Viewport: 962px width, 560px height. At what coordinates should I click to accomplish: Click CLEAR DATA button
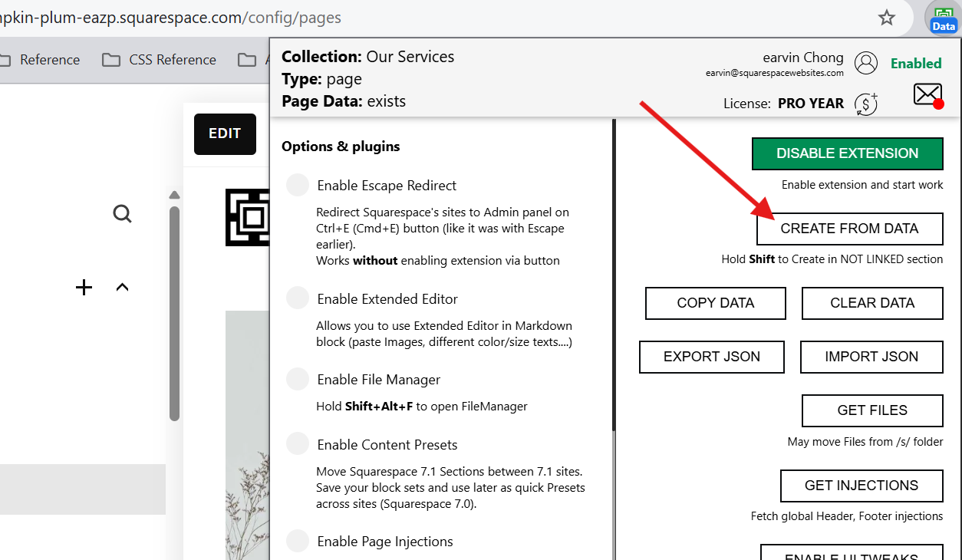pyautogui.click(x=872, y=303)
